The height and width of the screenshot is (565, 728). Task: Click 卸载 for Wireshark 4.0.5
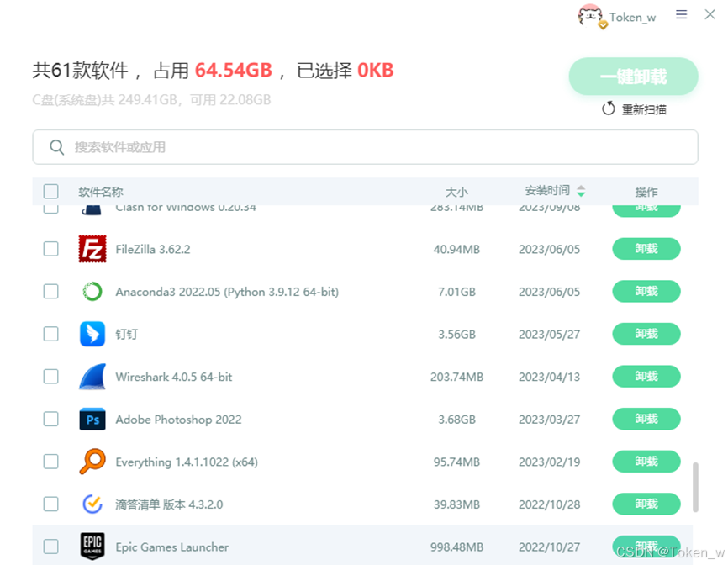click(646, 377)
